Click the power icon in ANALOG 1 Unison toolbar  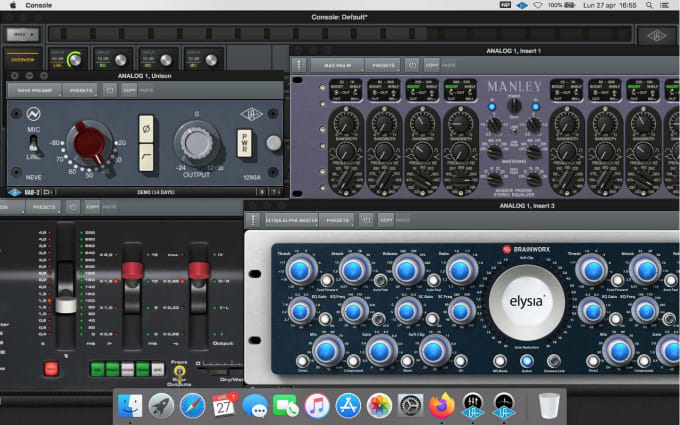pos(110,90)
